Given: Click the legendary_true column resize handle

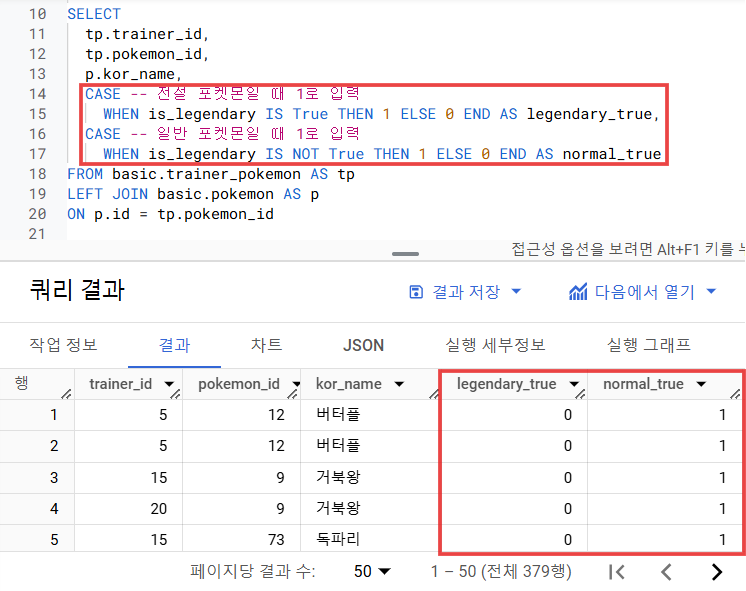Looking at the screenshot, I should pos(580,394).
